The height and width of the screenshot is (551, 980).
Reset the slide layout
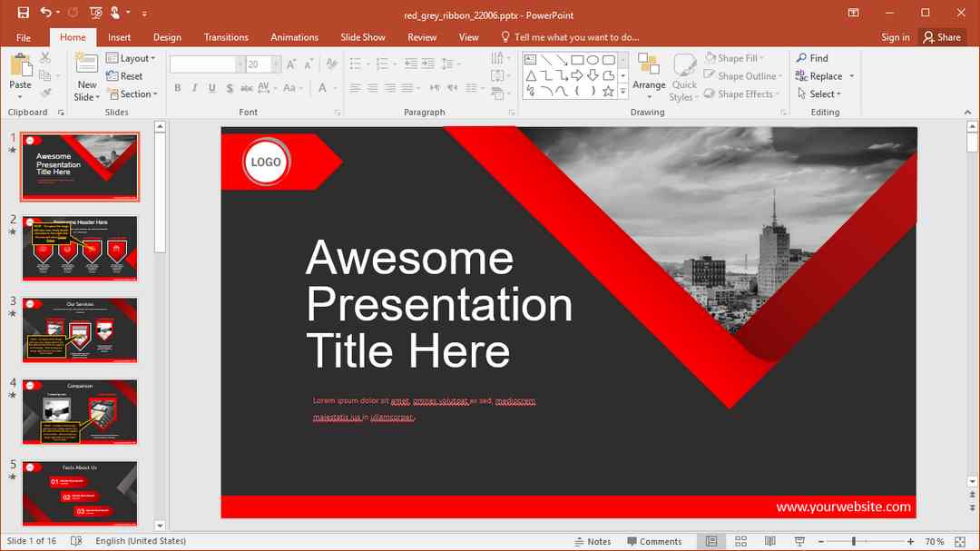(124, 76)
